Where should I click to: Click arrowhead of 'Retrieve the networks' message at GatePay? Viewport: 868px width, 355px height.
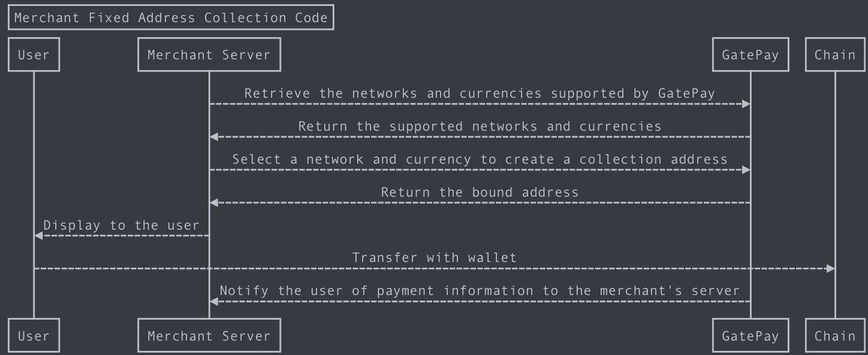[x=746, y=104]
